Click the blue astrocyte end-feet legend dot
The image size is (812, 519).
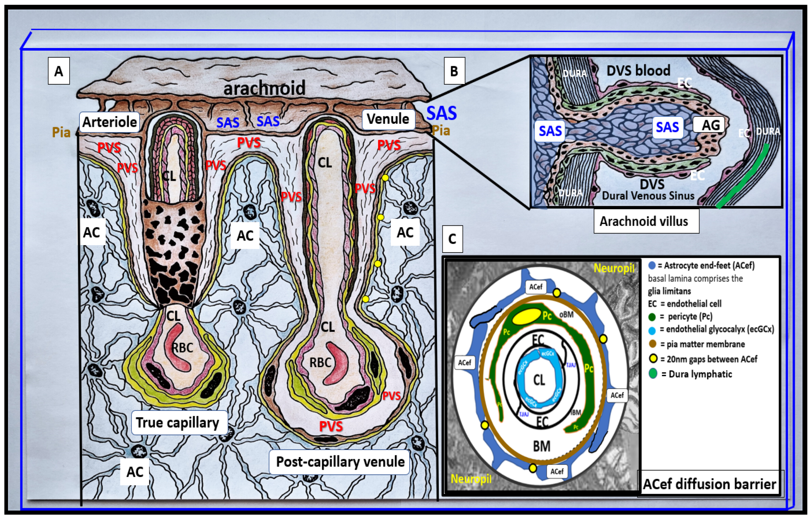652,266
